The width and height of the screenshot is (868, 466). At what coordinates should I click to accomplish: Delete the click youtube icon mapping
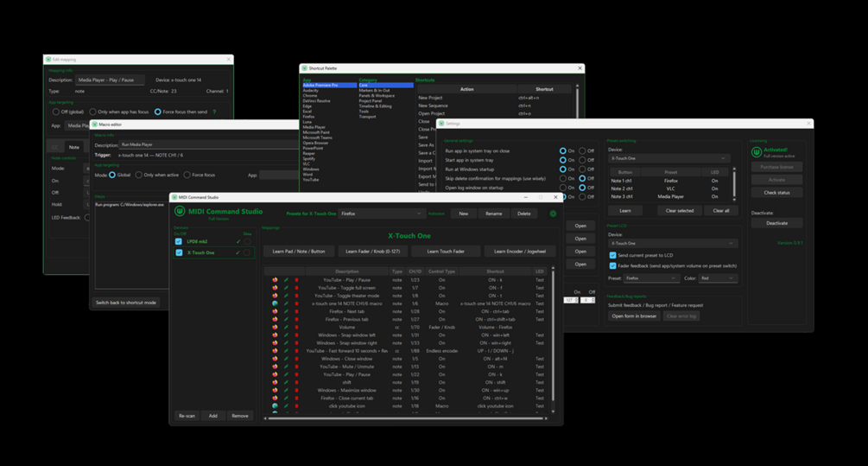point(296,406)
